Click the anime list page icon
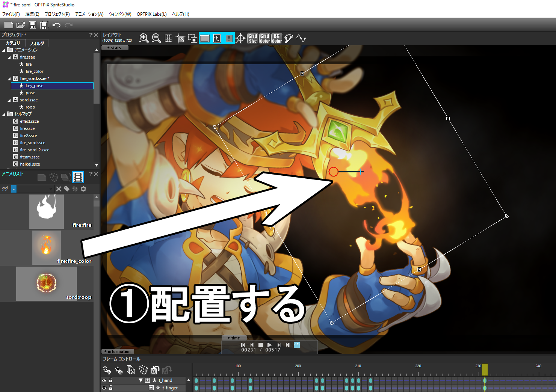Image resolution: width=556 pixels, height=392 pixels. [42, 177]
